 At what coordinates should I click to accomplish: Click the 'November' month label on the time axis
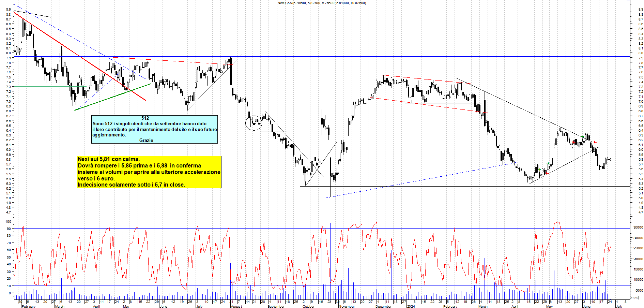tap(347, 306)
